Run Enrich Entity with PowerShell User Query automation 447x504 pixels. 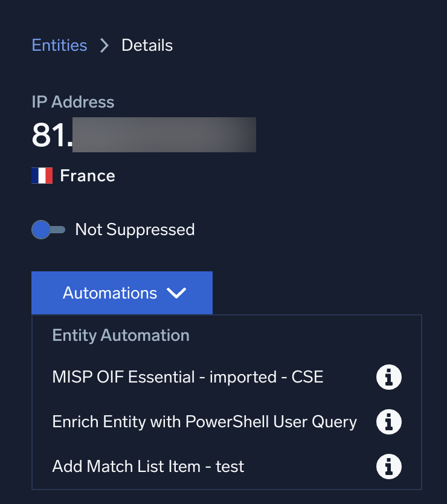204,422
